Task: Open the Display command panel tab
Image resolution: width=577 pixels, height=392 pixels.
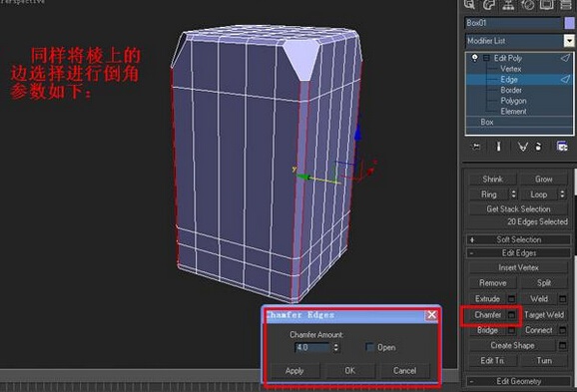Action: point(546,5)
